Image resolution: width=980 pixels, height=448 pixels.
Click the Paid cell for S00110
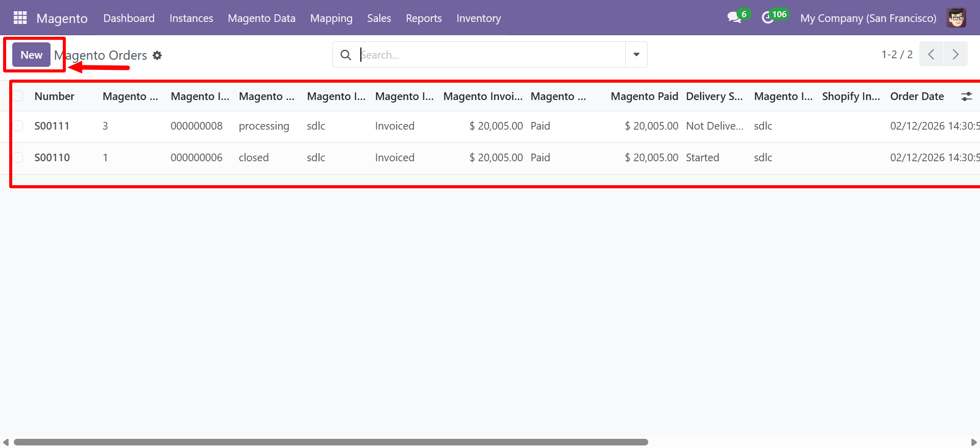coord(540,158)
